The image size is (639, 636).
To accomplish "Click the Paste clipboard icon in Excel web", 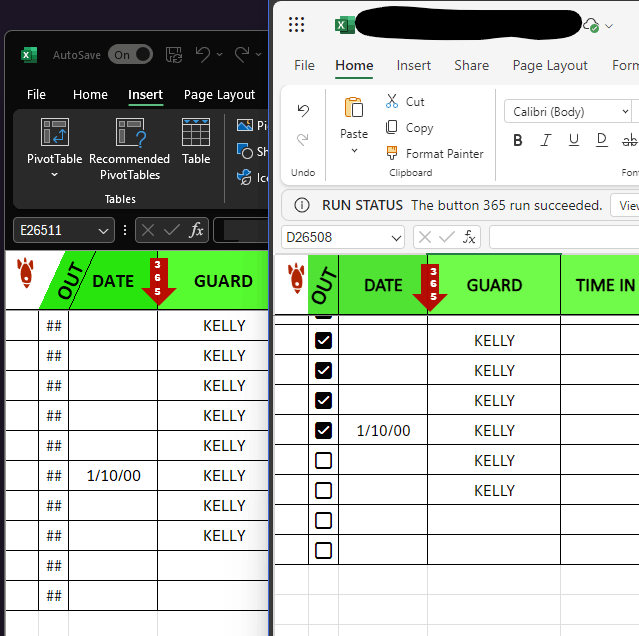I will [x=354, y=108].
